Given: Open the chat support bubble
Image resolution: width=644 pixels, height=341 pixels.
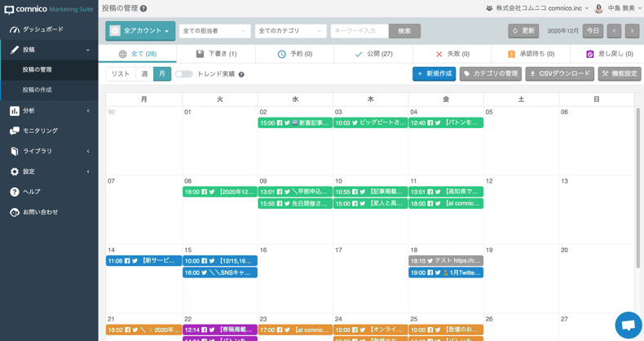Looking at the screenshot, I should 629,325.
